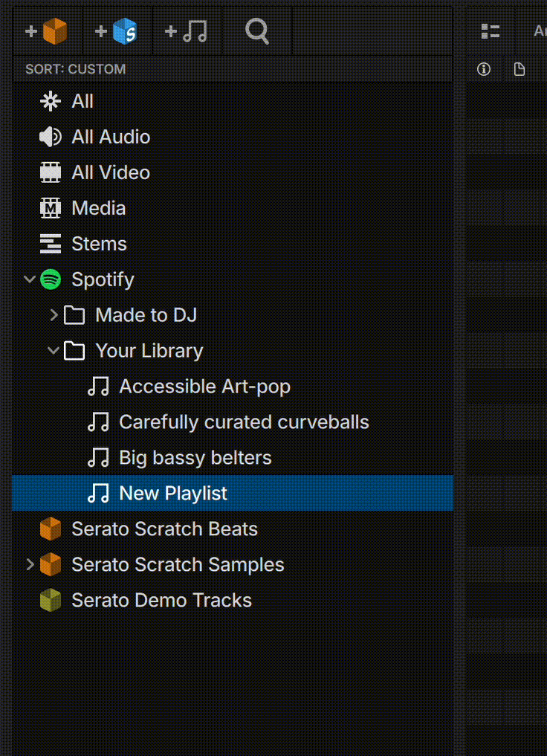Select the Your Library label
Image resolution: width=547 pixels, height=756 pixels.
(149, 351)
